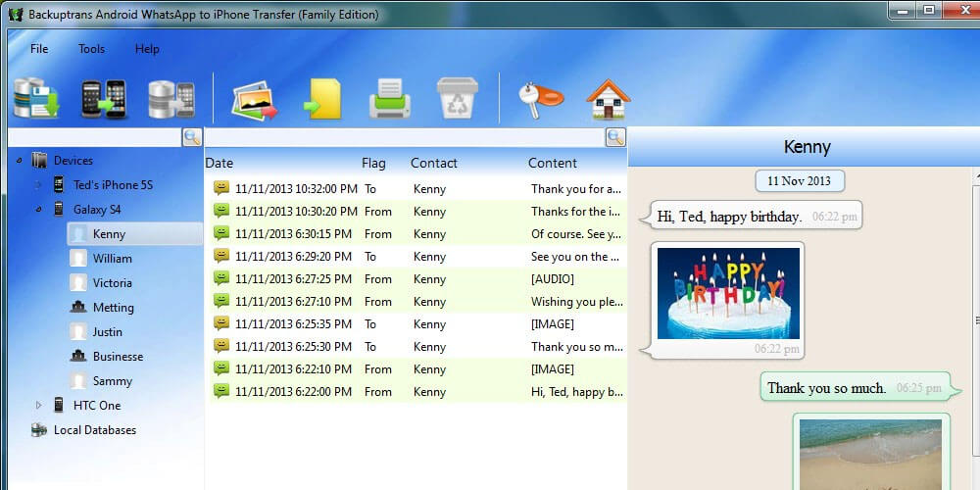980x490 pixels.
Task: Select the 'Hi, Ted, happy b...' list row
Action: [417, 391]
